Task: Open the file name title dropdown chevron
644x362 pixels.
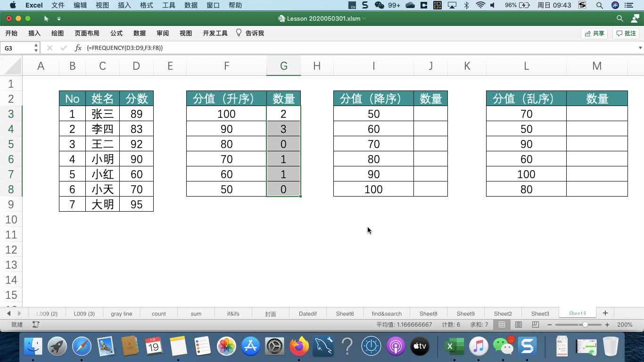Action: (364, 19)
